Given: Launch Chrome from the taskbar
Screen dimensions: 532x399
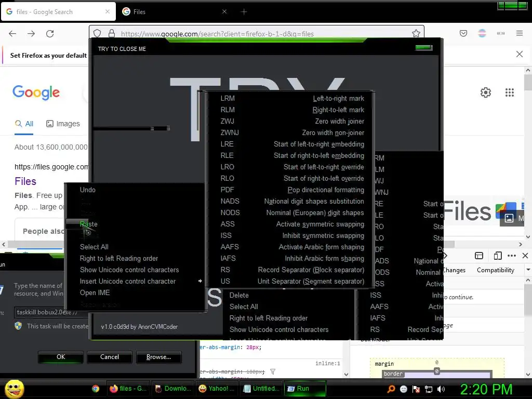Looking at the screenshot, I should click(96, 389).
